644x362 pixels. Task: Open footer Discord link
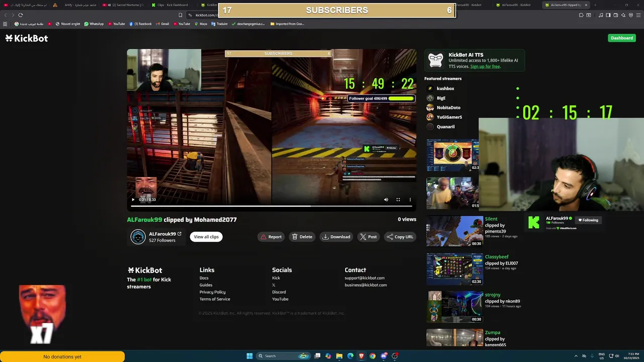(279, 292)
